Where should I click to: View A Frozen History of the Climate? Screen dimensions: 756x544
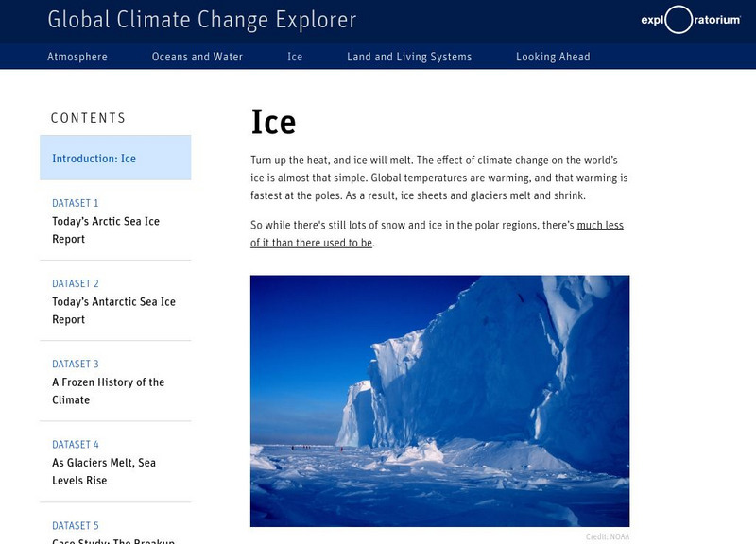click(x=108, y=391)
